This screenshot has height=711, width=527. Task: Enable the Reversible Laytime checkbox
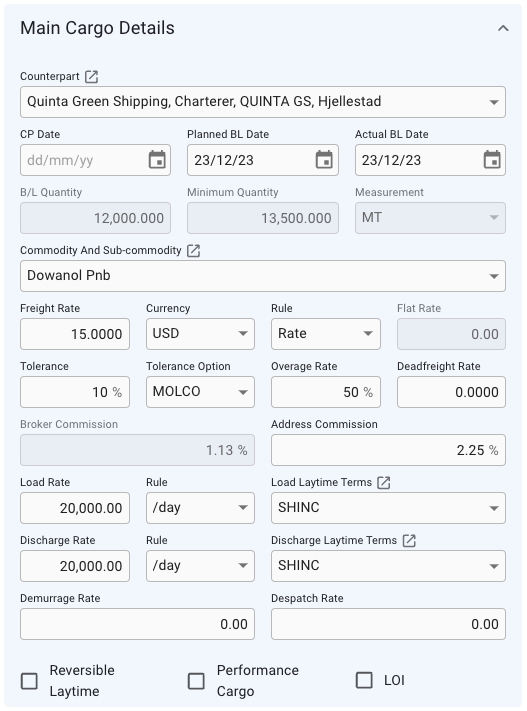pyautogui.click(x=29, y=681)
